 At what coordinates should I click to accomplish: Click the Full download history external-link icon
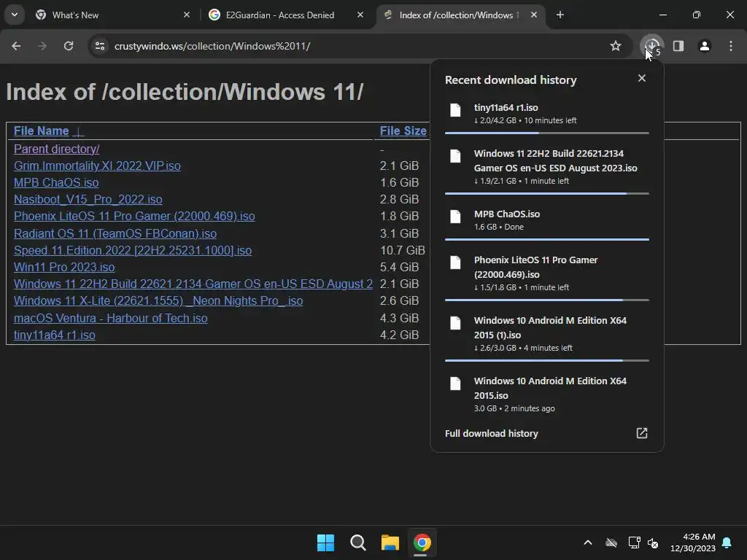[x=642, y=433]
